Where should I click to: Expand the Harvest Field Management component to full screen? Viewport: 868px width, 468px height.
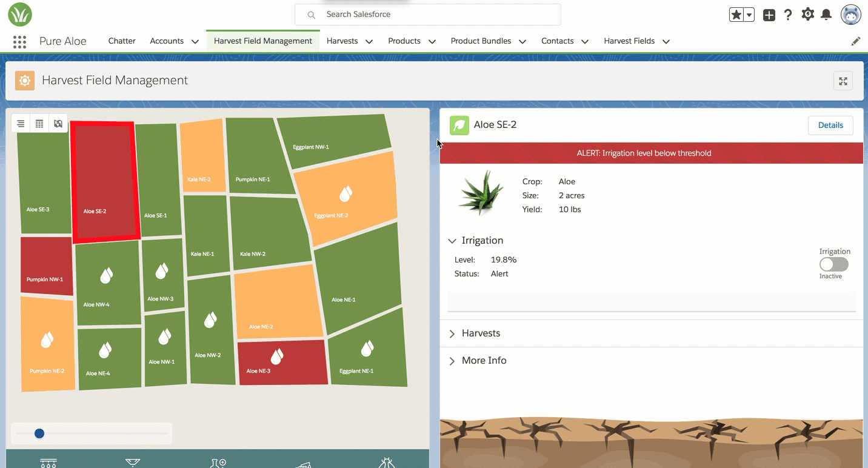(x=843, y=81)
